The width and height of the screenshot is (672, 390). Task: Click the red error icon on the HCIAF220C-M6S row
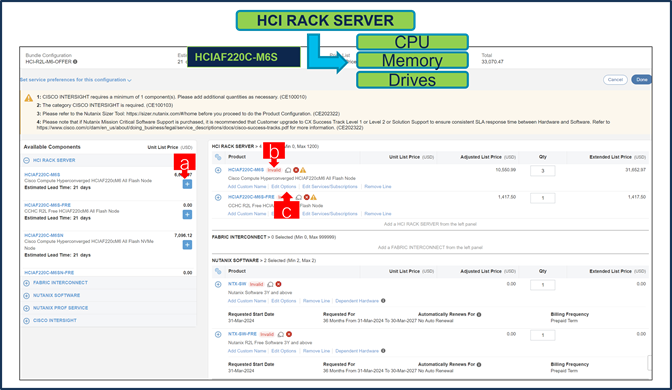296,170
